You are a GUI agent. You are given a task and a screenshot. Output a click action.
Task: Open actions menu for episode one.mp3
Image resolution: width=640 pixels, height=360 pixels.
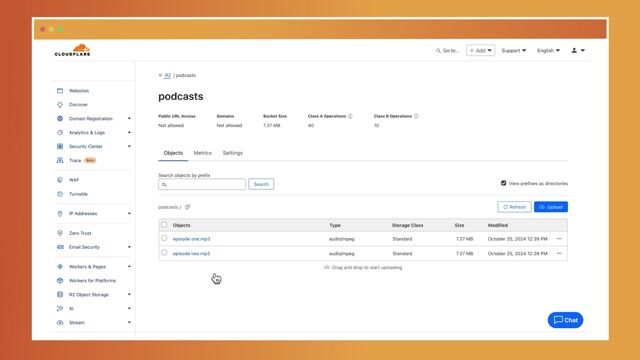pos(559,239)
